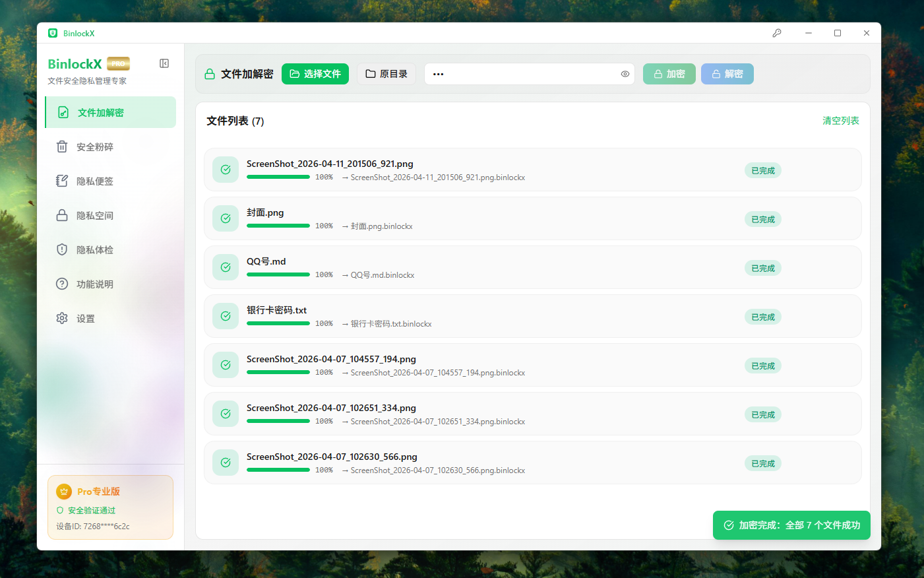This screenshot has height=578, width=924.
Task: Open 隐私便签 sidebar item
Action: coord(110,181)
